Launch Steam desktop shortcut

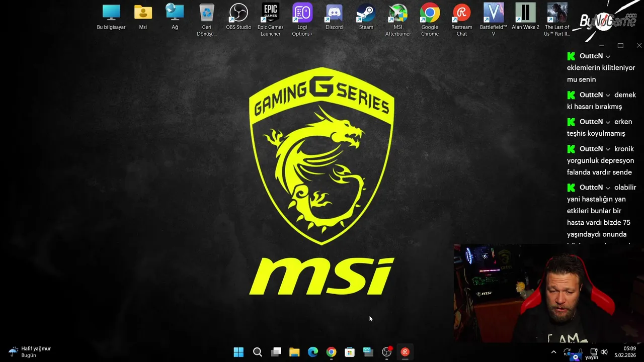(x=366, y=17)
